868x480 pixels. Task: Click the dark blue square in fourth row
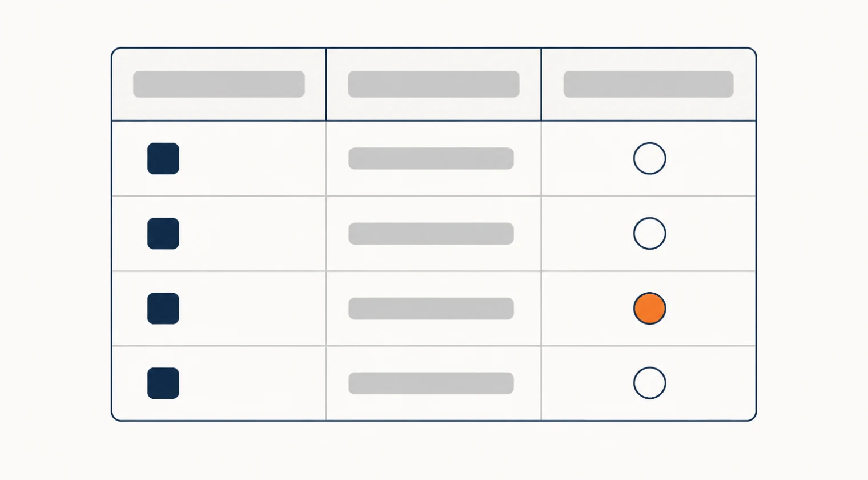163,383
